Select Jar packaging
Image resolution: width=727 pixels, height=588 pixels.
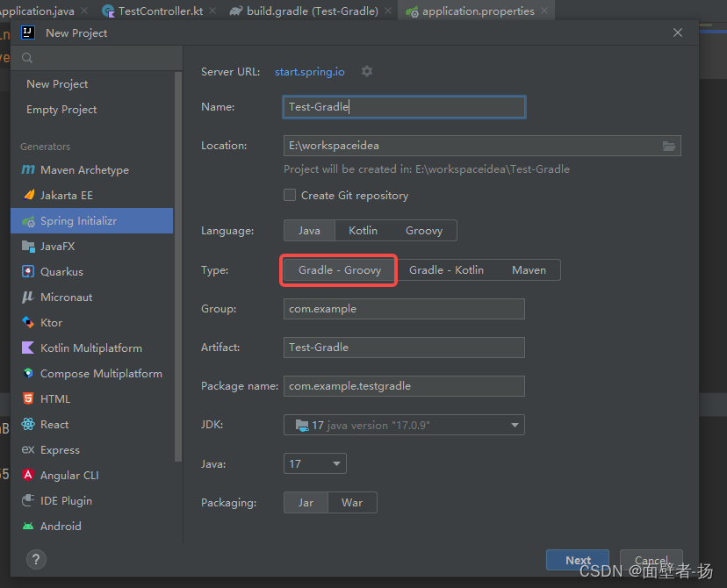306,503
